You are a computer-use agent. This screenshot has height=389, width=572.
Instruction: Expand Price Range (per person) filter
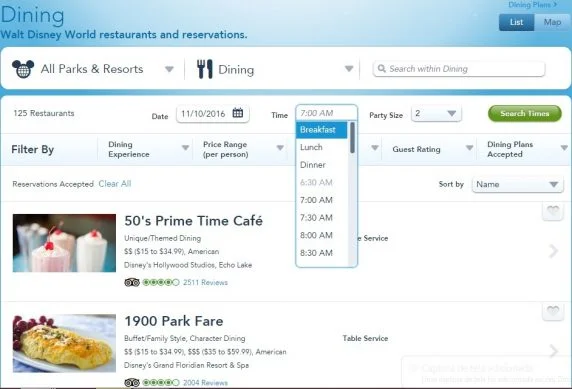(280, 148)
